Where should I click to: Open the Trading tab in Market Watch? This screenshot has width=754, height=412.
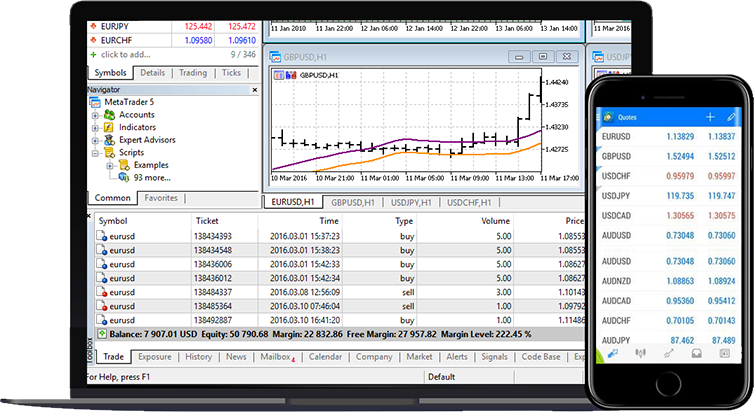(193, 73)
